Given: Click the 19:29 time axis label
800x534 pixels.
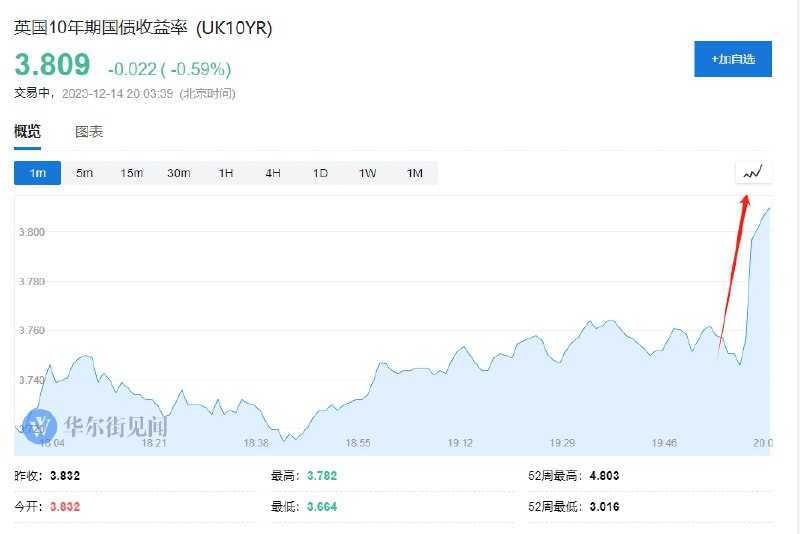Looking at the screenshot, I should pos(562,443).
